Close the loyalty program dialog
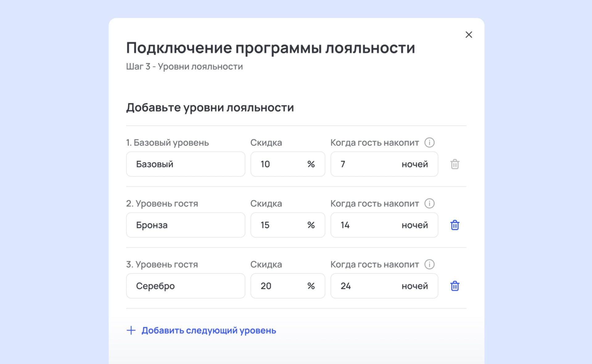 [469, 35]
